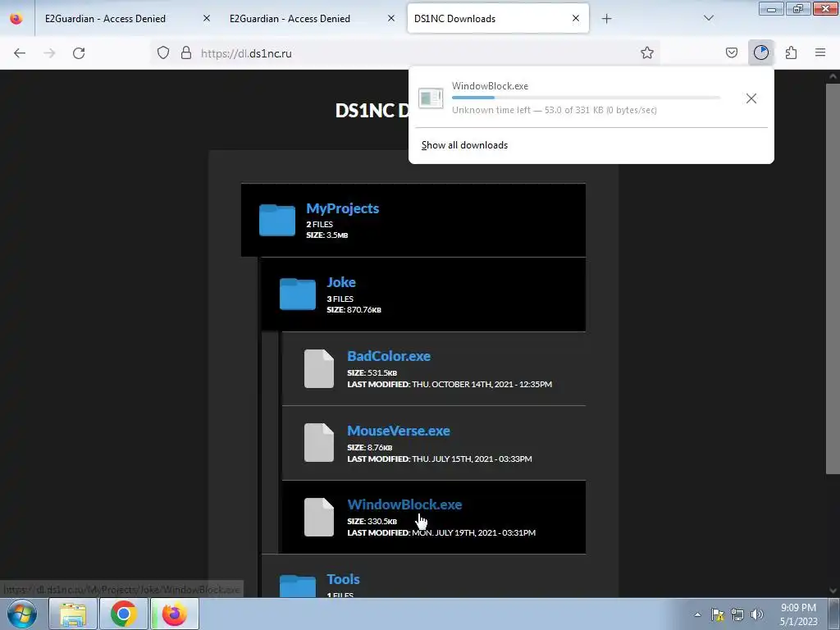The width and height of the screenshot is (840, 630).
Task: Go back using the back arrow
Action: click(20, 53)
